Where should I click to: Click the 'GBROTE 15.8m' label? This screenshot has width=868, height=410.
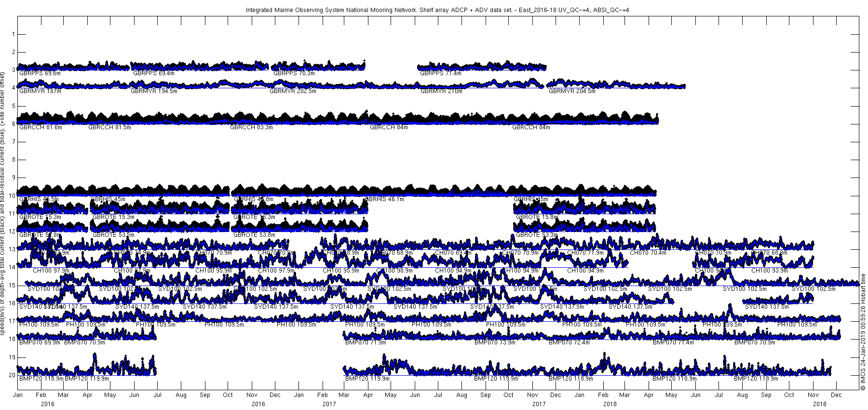click(x=536, y=217)
